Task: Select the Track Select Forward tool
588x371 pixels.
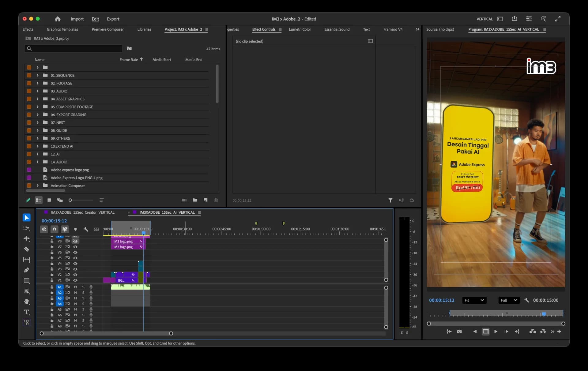Action: [27, 228]
